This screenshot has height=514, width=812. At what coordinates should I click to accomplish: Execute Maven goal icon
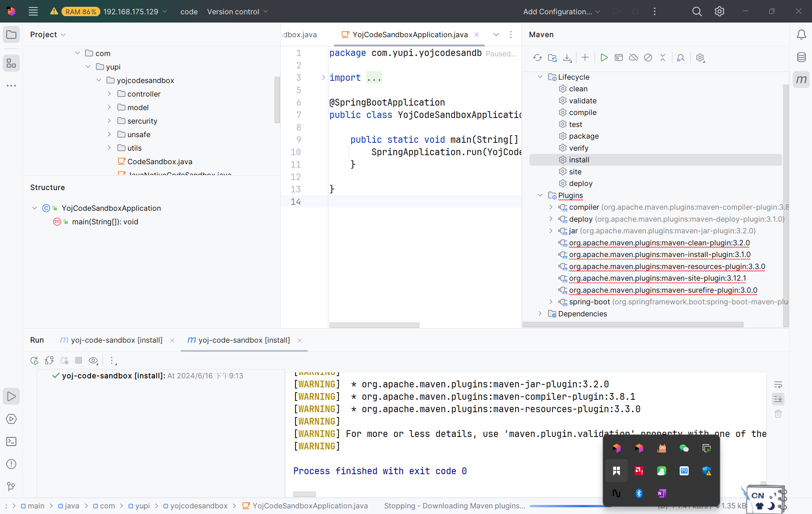619,57
